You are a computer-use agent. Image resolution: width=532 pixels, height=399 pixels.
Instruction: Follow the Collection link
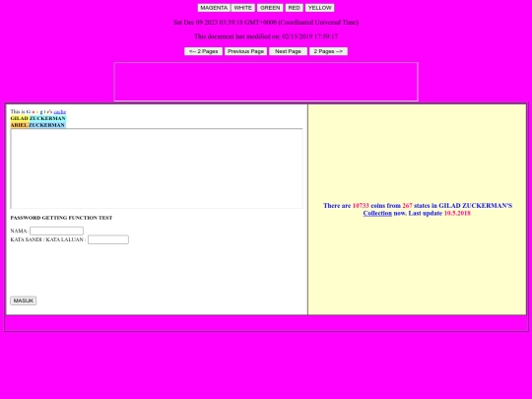377,213
